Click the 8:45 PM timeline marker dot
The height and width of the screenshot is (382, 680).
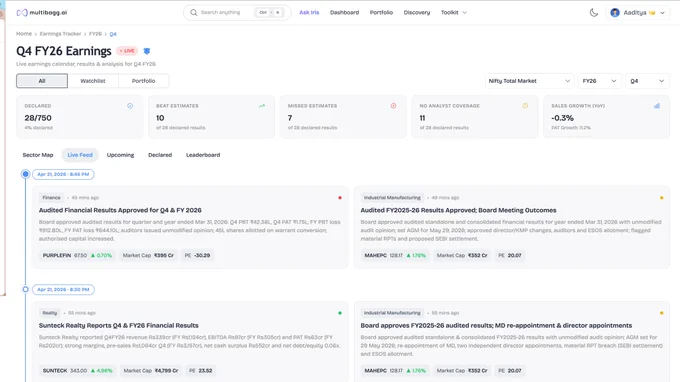point(26,174)
